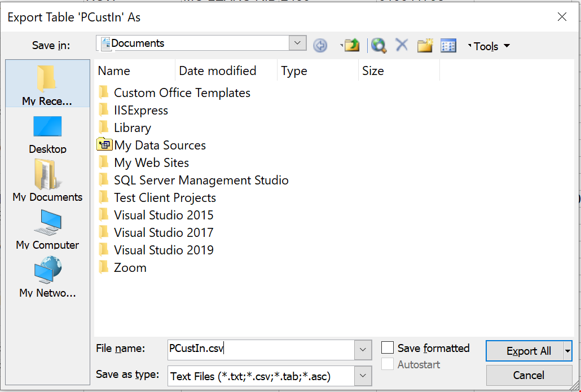
Task: Go up one folder level
Action: (352, 46)
